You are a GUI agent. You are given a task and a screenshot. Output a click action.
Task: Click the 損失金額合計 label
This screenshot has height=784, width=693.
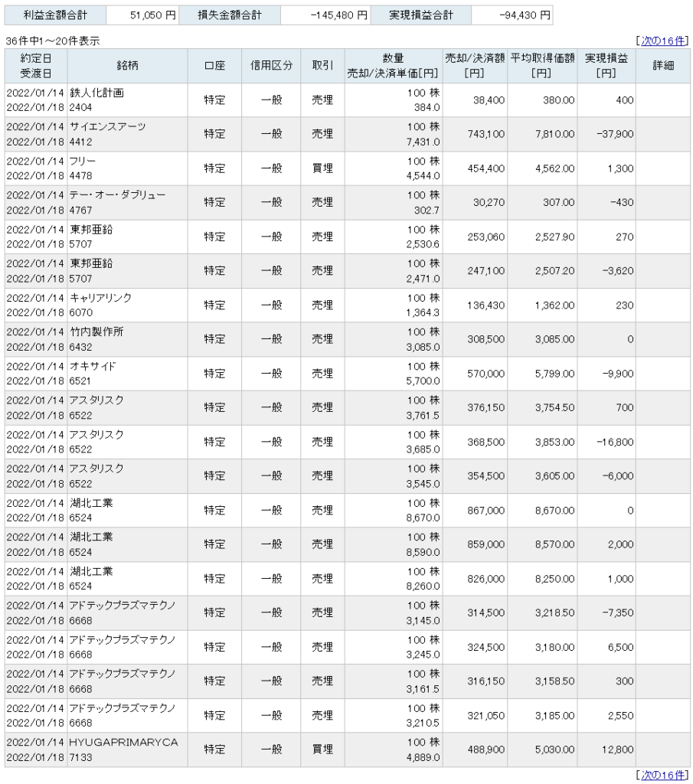[230, 15]
